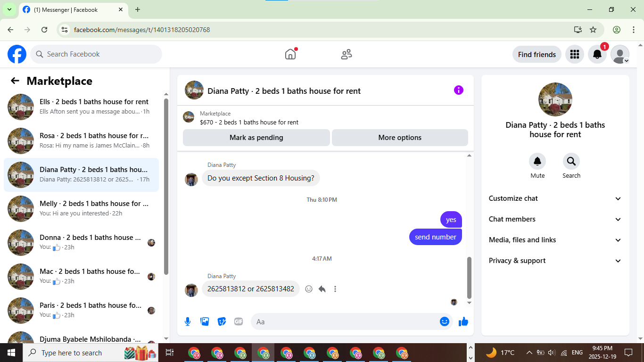This screenshot has width=644, height=362.
Task: Open browser three-dot menu
Action: (634, 30)
